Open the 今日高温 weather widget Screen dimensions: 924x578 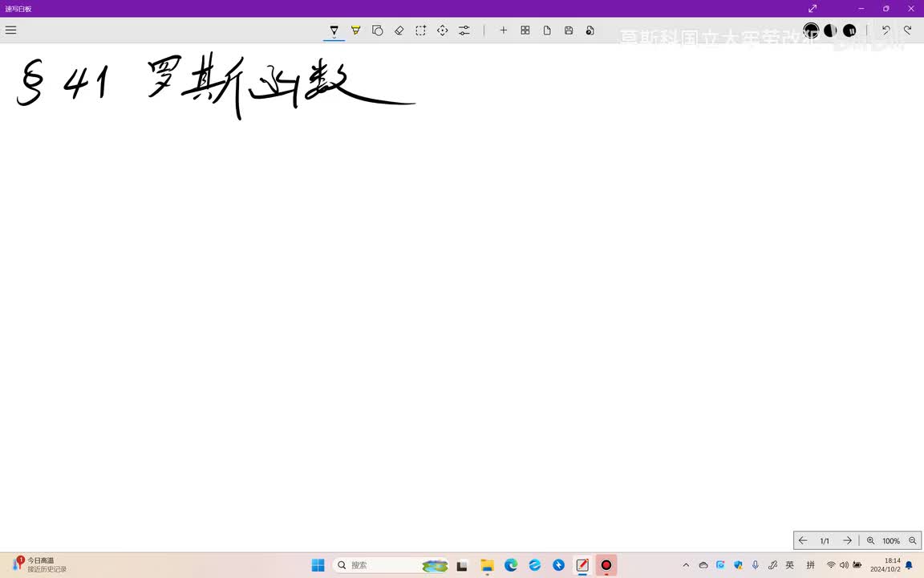click(x=40, y=564)
